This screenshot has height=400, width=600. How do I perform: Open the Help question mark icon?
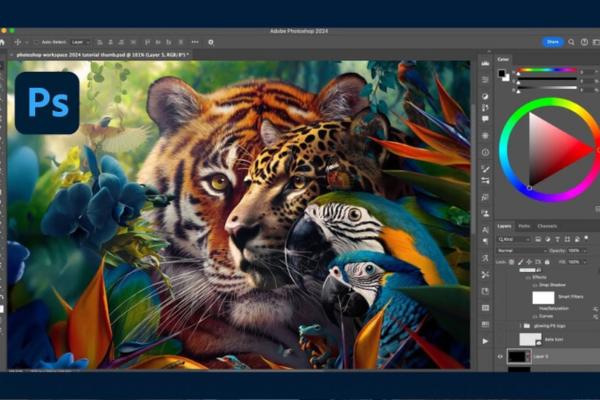point(584,42)
